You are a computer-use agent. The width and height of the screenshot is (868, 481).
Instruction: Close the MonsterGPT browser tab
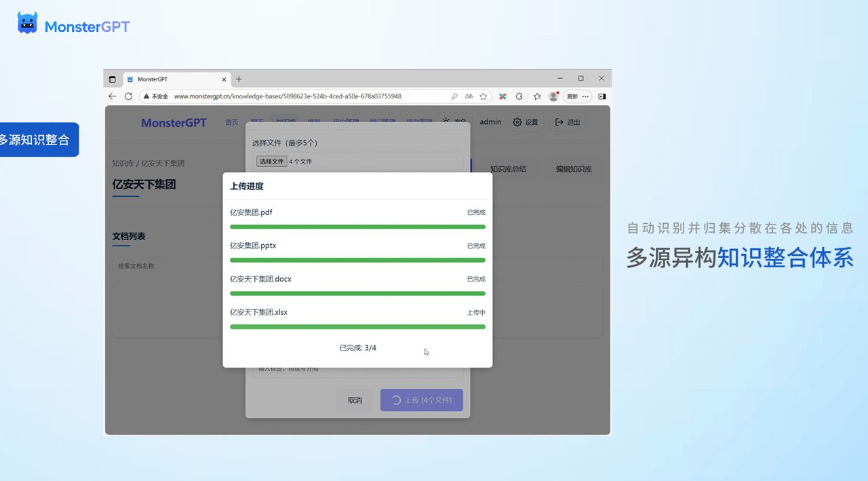click(224, 79)
